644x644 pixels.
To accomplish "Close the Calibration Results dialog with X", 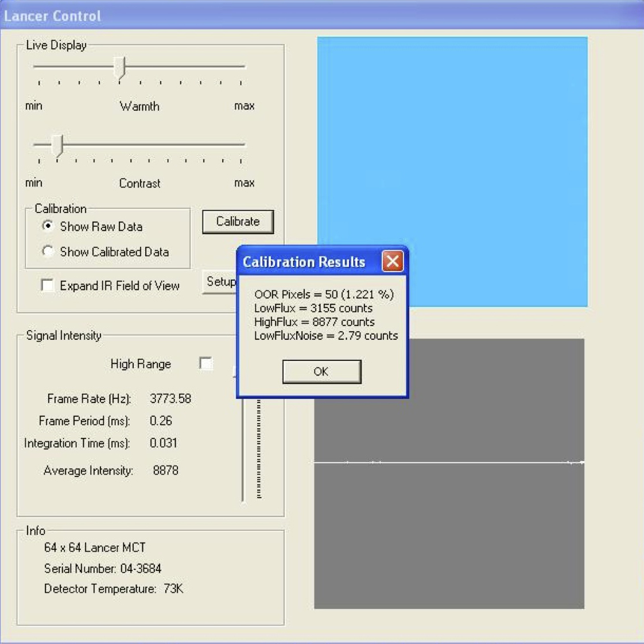I will click(393, 262).
